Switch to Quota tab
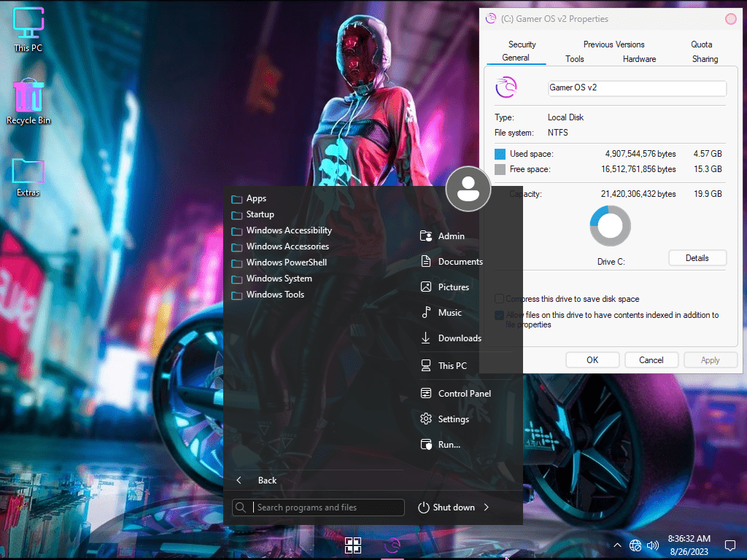The image size is (747, 560). click(702, 44)
